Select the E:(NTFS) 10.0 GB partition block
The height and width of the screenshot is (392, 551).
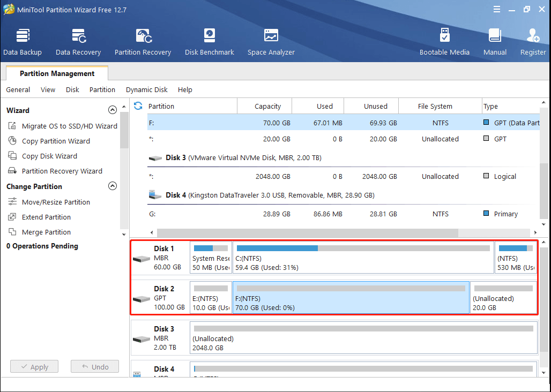pos(211,298)
